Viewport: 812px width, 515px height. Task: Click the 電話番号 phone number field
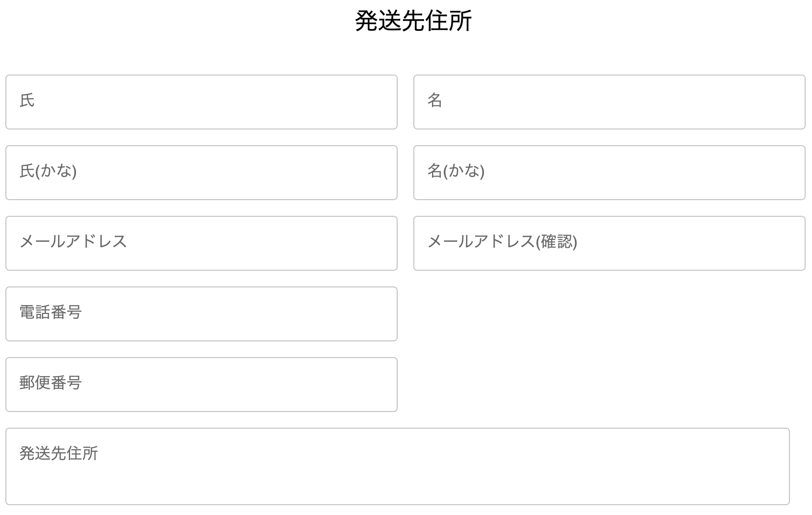[201, 314]
